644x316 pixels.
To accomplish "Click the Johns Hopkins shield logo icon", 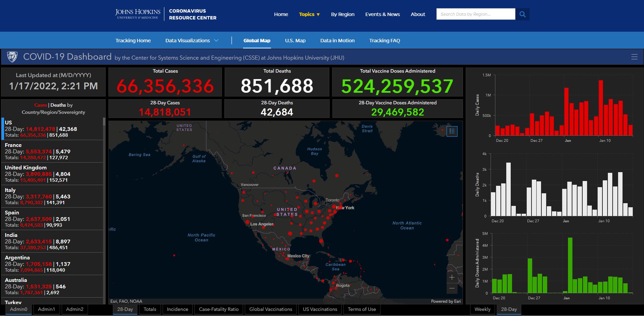I will 12,57.
